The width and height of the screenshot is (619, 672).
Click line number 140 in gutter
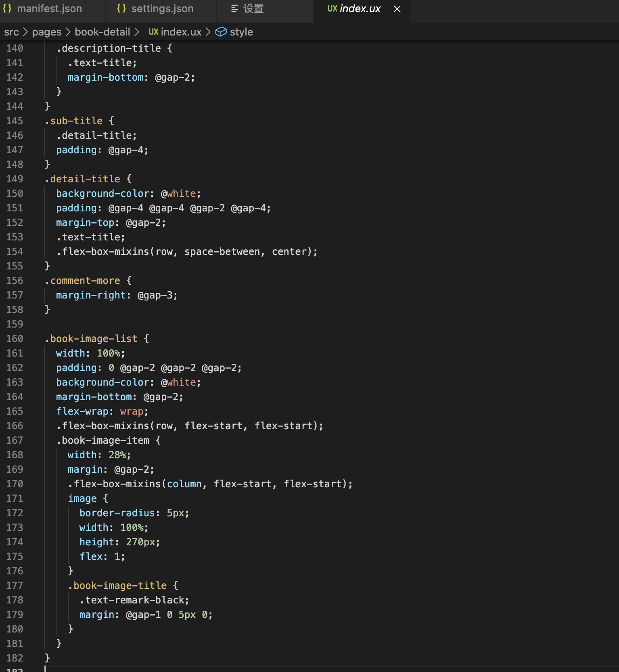[15, 48]
